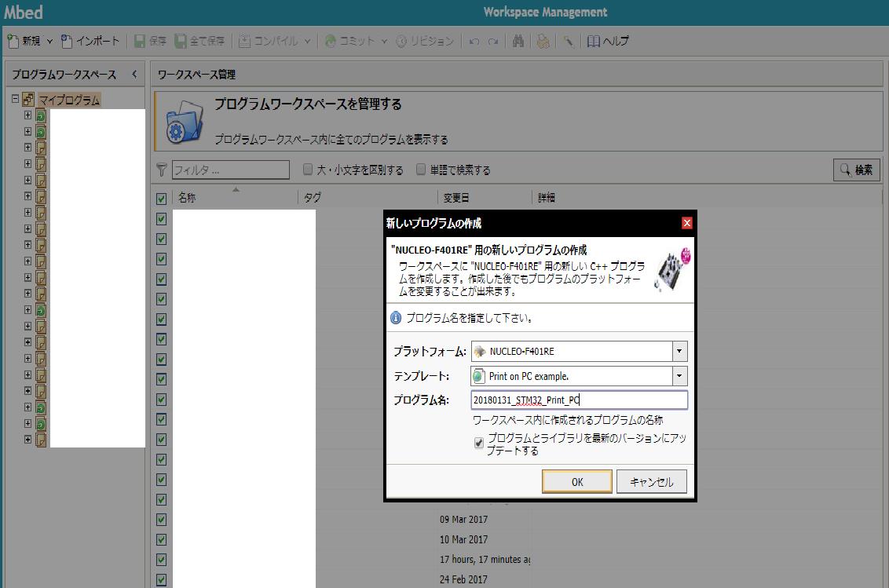Screen dimensions: 889x588
Task: Click the 新規 (New) toolbar icon
Action: point(13,41)
